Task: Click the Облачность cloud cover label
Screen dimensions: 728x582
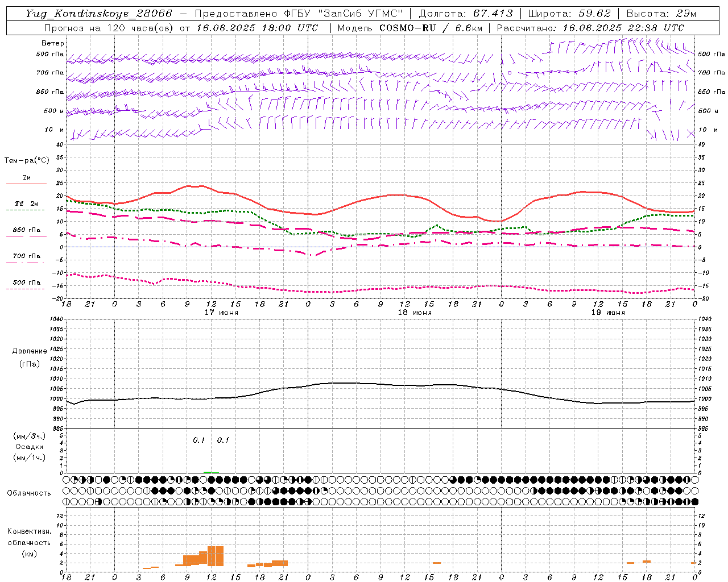Action: pos(29,493)
